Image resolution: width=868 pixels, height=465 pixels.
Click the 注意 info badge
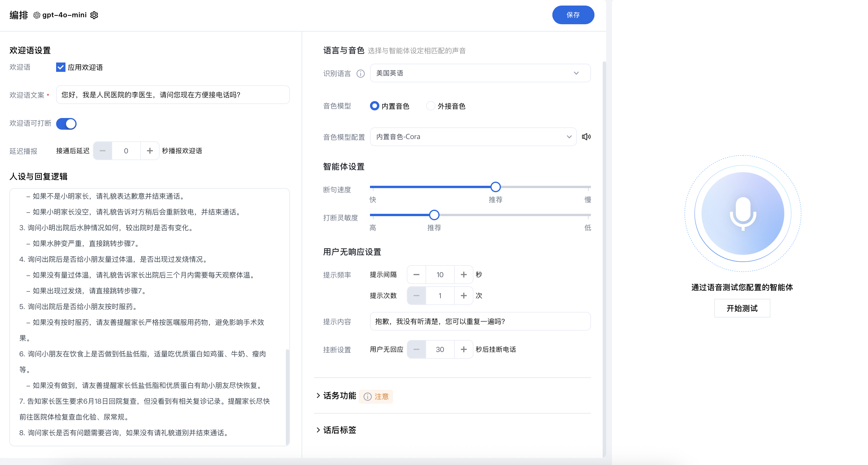[x=376, y=396]
